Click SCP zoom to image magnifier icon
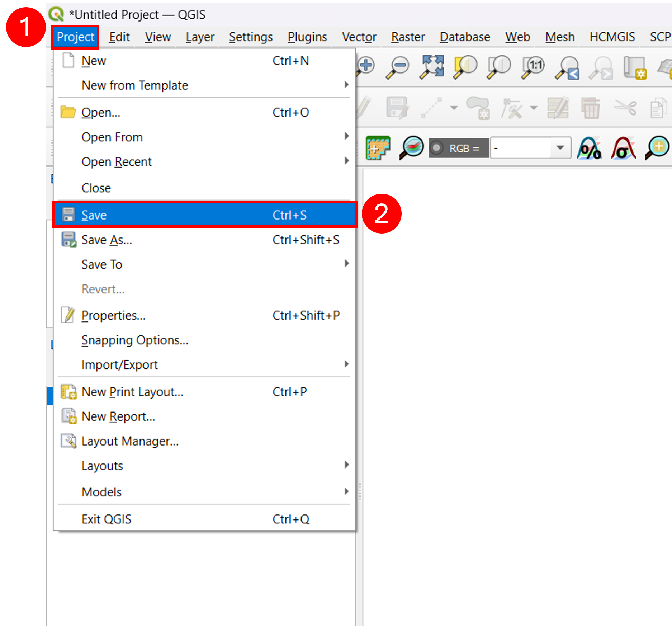Image resolution: width=672 pixels, height=626 pixels. tap(411, 147)
